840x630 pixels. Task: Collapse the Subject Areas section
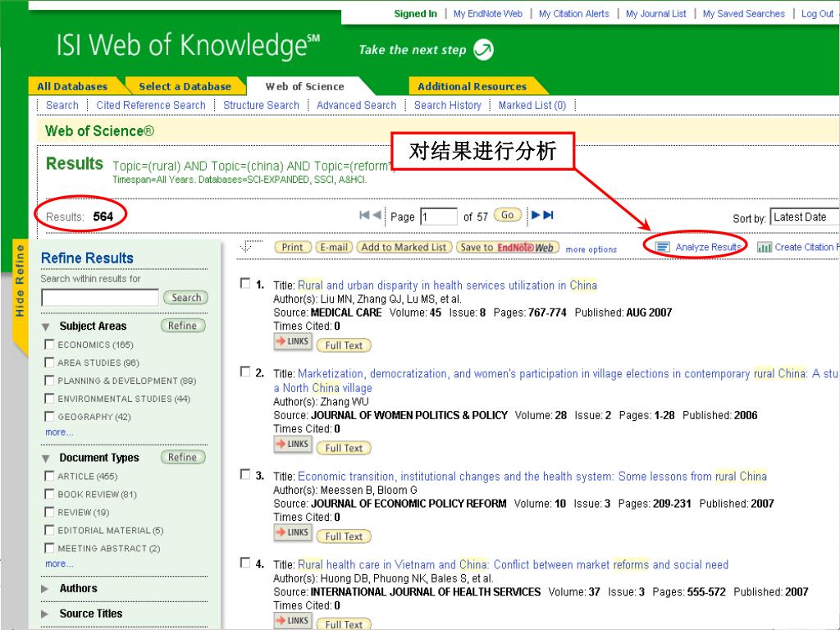click(46, 326)
